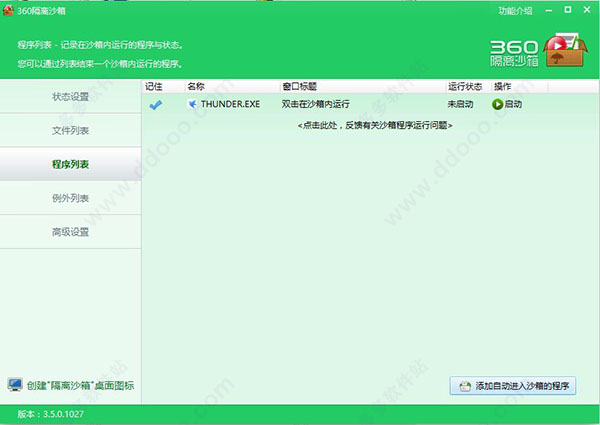The height and width of the screenshot is (425, 600).
Task: Click the 360 sandbox app icon in title bar
Action: pos(8,10)
